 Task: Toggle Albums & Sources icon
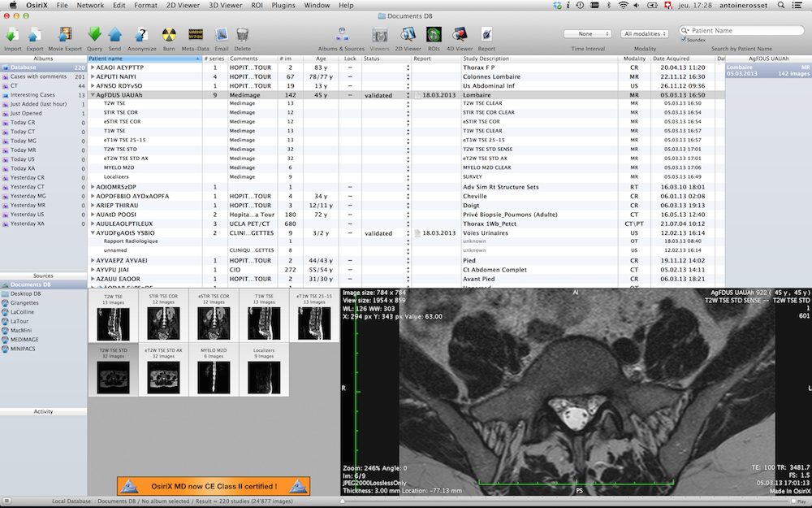[341, 35]
